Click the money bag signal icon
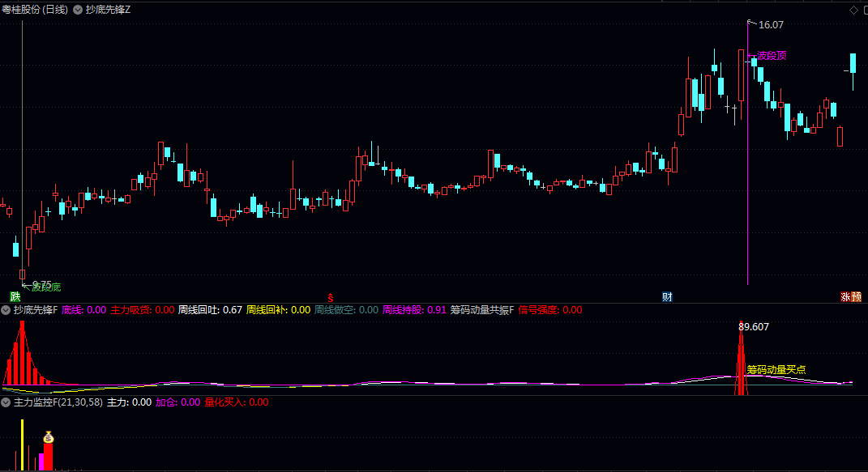 [49, 437]
